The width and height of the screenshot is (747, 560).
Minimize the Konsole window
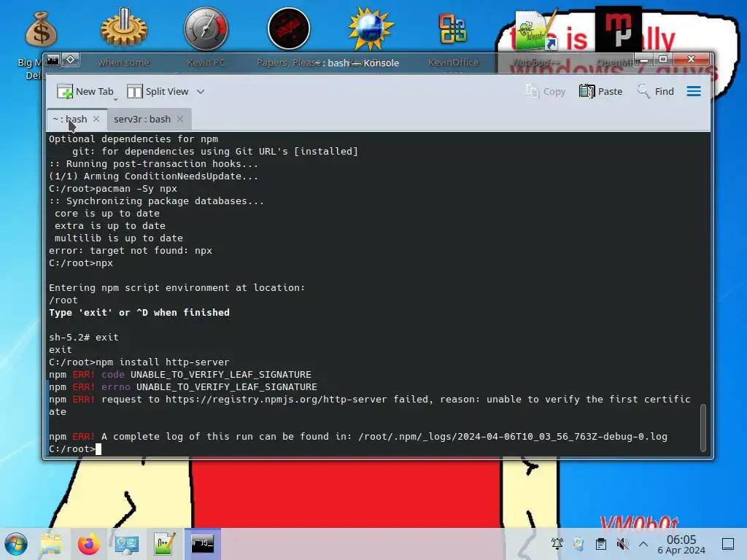pos(643,60)
